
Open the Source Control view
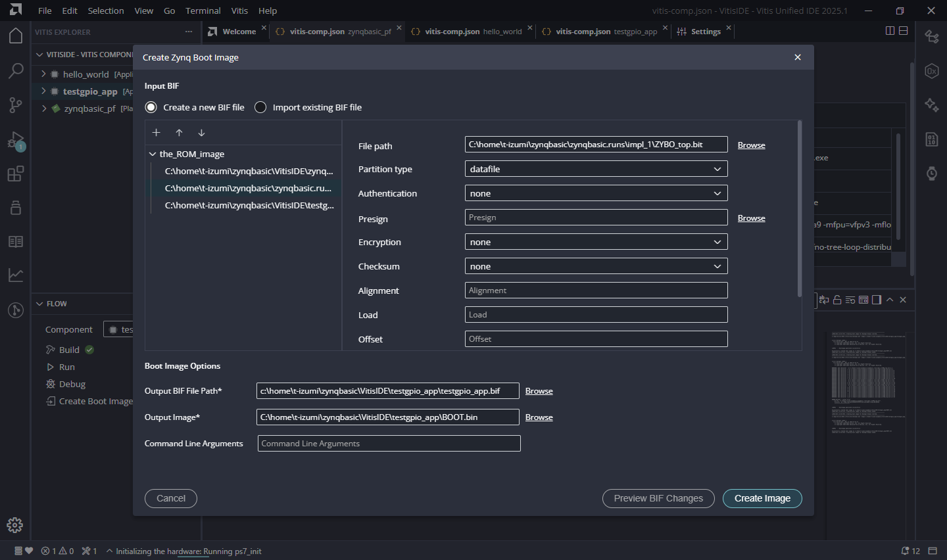coord(16,105)
